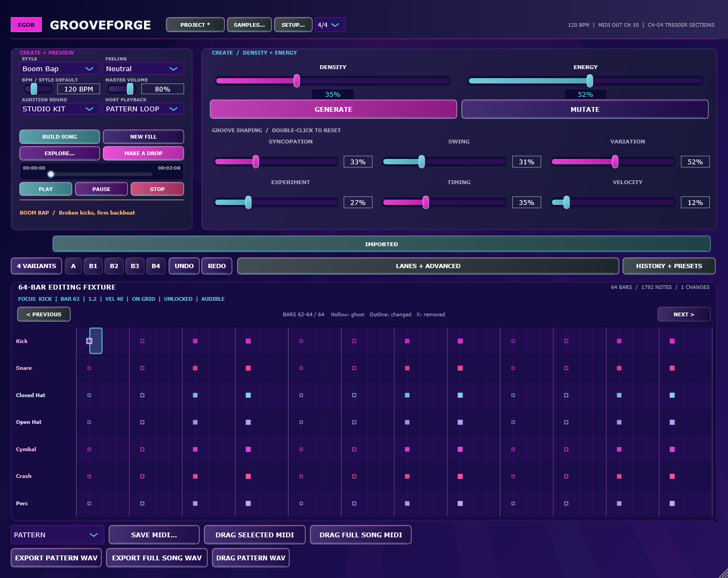Click the Experiment slider handle

(248, 202)
